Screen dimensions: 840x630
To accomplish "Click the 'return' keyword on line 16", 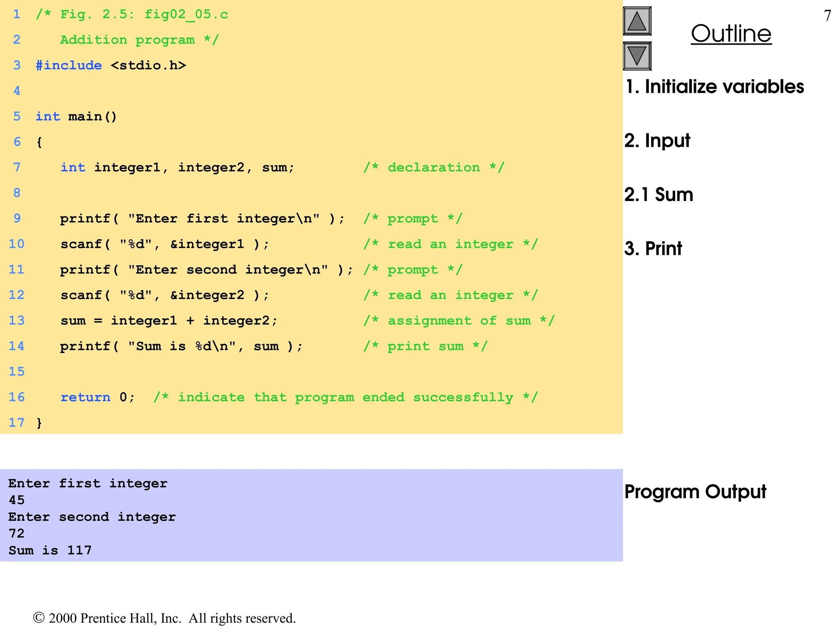I will tap(85, 397).
